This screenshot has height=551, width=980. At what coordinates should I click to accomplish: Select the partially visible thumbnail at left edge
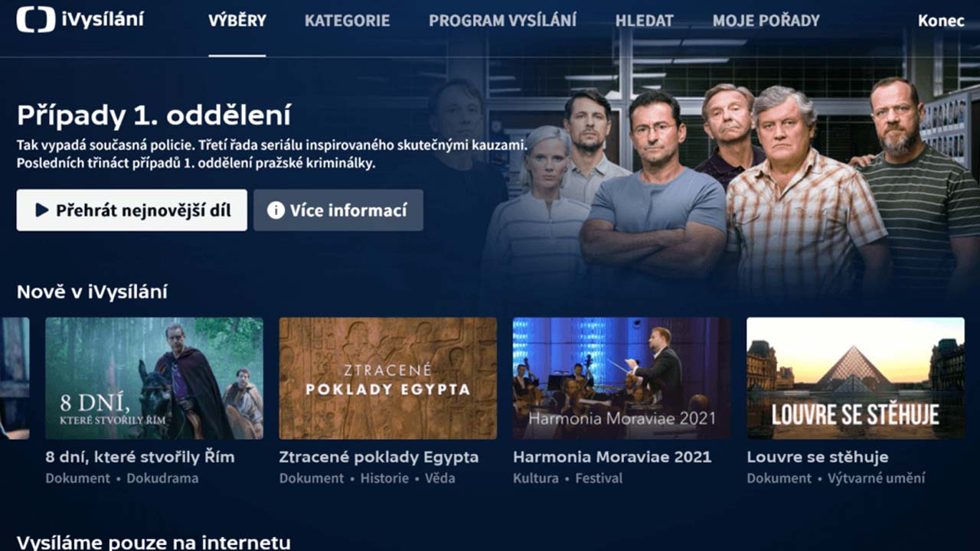click(x=15, y=378)
